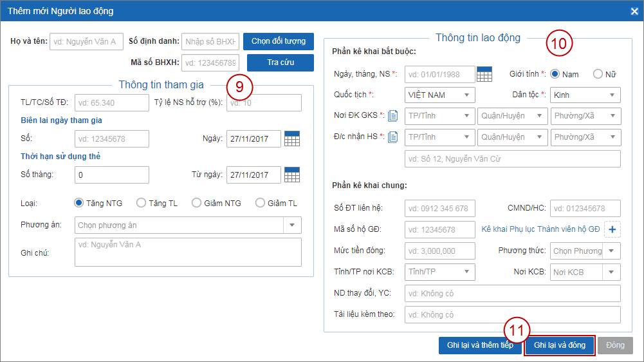Viewport: 644px width, 362px height.
Task: Click Số ĐT liên hệ input field
Action: pos(439,208)
